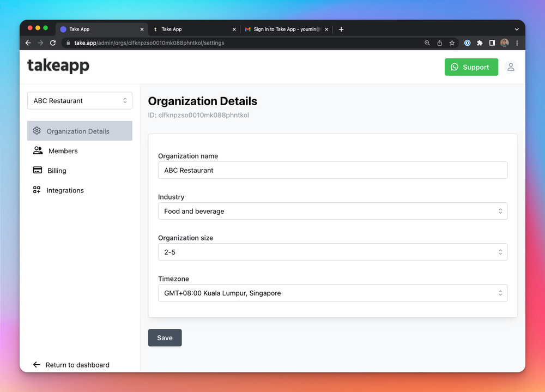Open Billing in sidebar

pos(80,171)
